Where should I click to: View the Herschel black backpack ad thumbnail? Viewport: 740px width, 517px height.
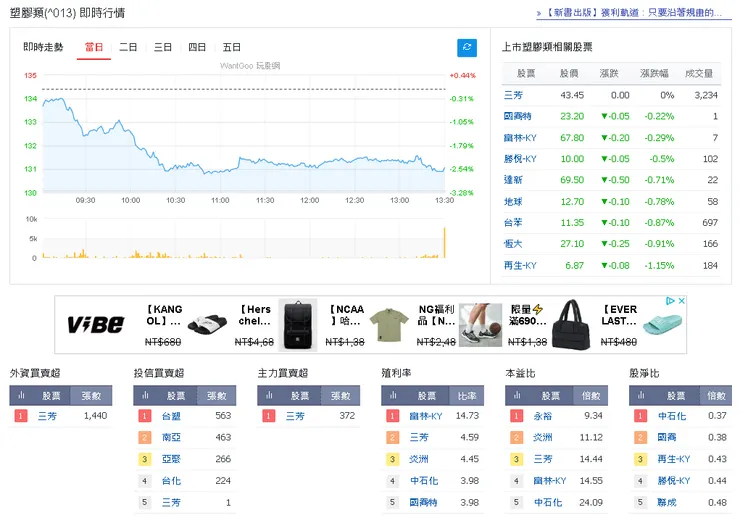(x=297, y=325)
